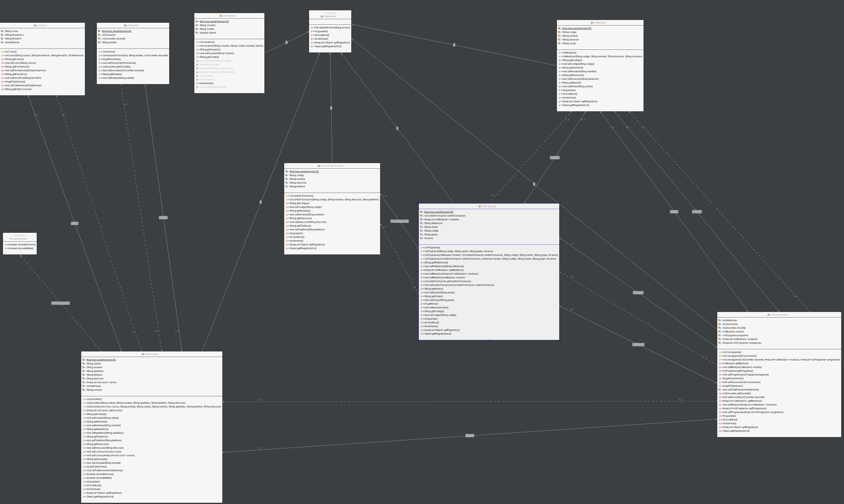This screenshot has width=844, height=504.
Task: Select the 'cursos' association label
Action: point(74,223)
